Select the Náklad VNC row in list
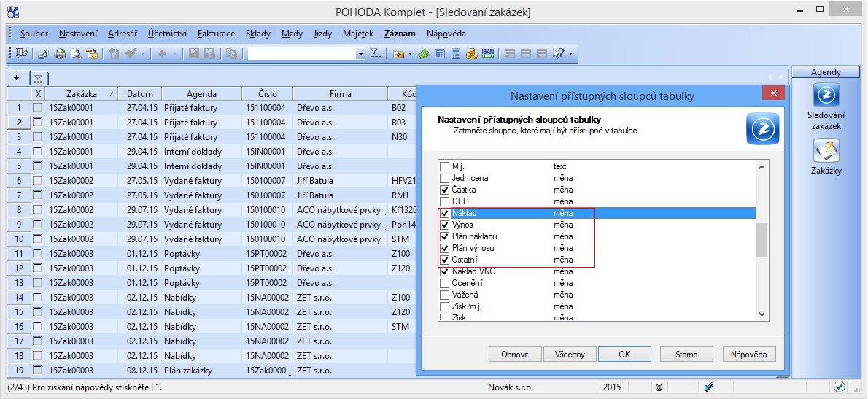Viewport: 868px width, 399px height. pyautogui.click(x=597, y=272)
